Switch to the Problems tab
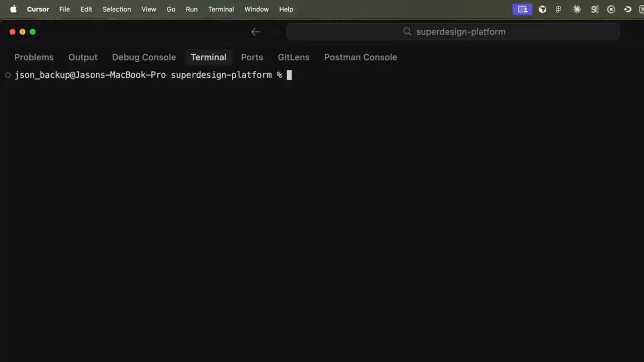Viewport: 644px width, 362px height. click(34, 57)
